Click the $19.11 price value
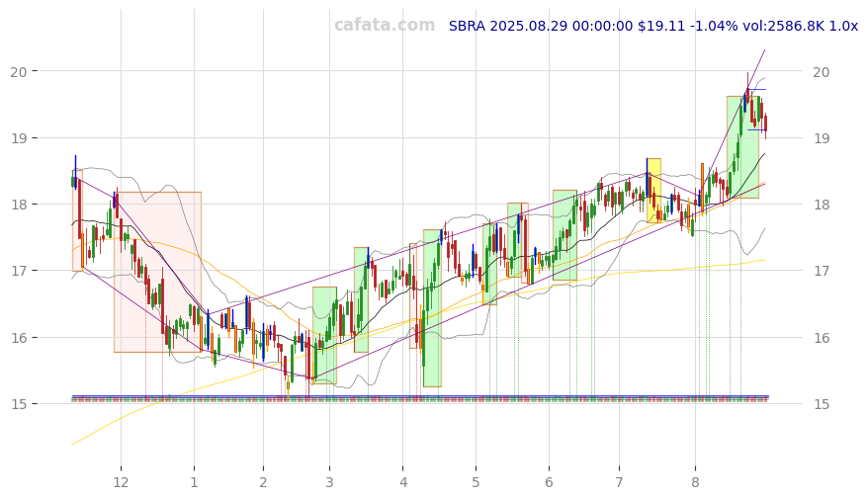The height and width of the screenshot is (499, 868). [x=661, y=26]
